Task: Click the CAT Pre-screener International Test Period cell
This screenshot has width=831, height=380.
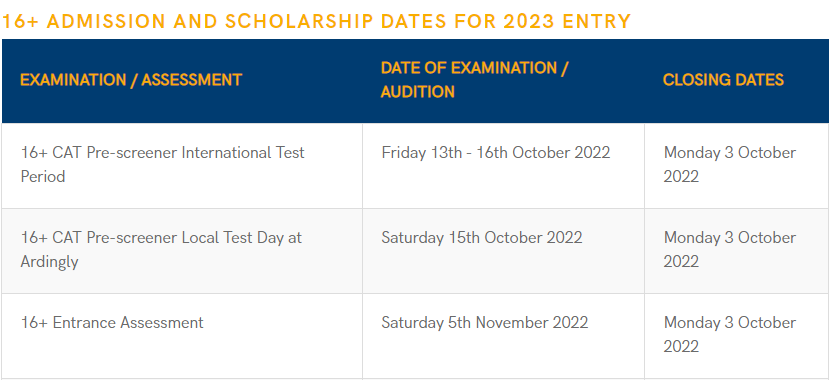Action: click(x=182, y=166)
